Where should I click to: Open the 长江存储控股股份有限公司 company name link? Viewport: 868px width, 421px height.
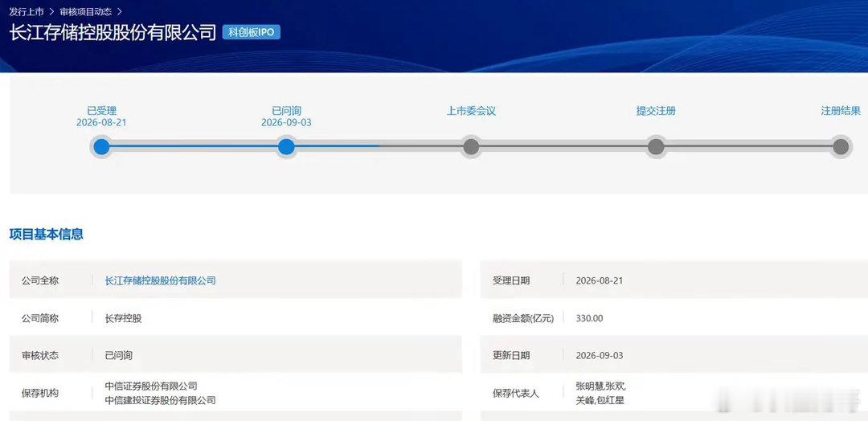click(161, 280)
